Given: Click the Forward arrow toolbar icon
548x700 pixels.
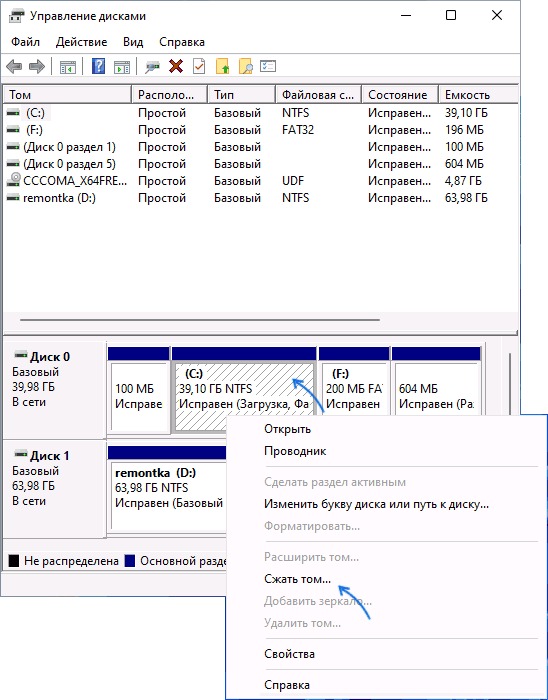Looking at the screenshot, I should click(37, 67).
